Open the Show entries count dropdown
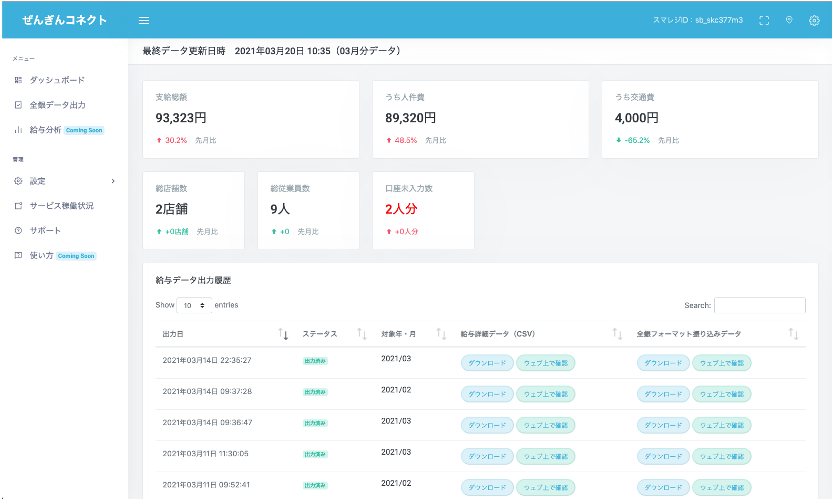833x499 pixels. (x=194, y=304)
